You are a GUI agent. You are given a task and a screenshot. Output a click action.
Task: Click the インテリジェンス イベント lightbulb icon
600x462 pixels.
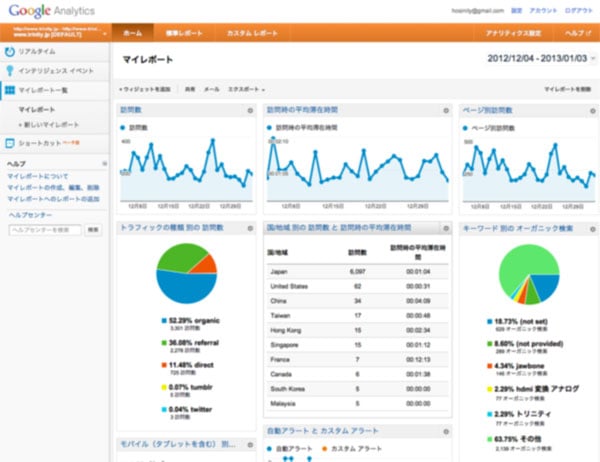point(10,70)
